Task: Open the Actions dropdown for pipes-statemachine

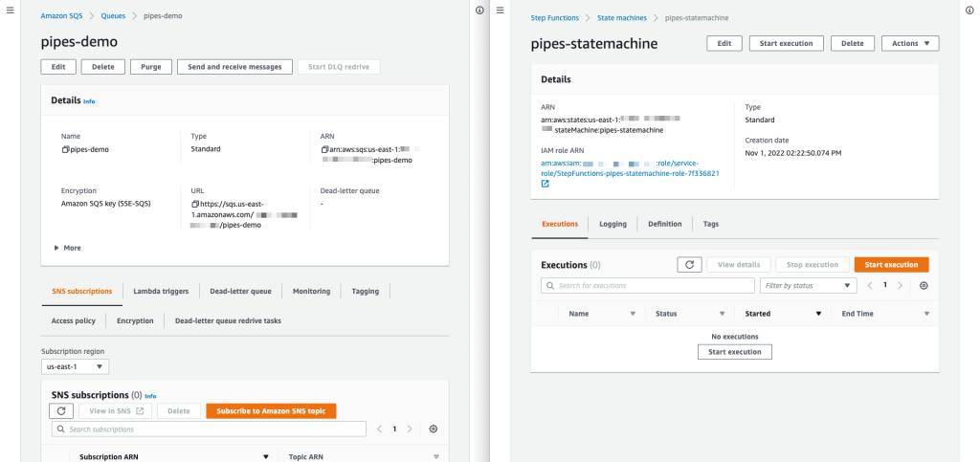Action: pos(910,44)
